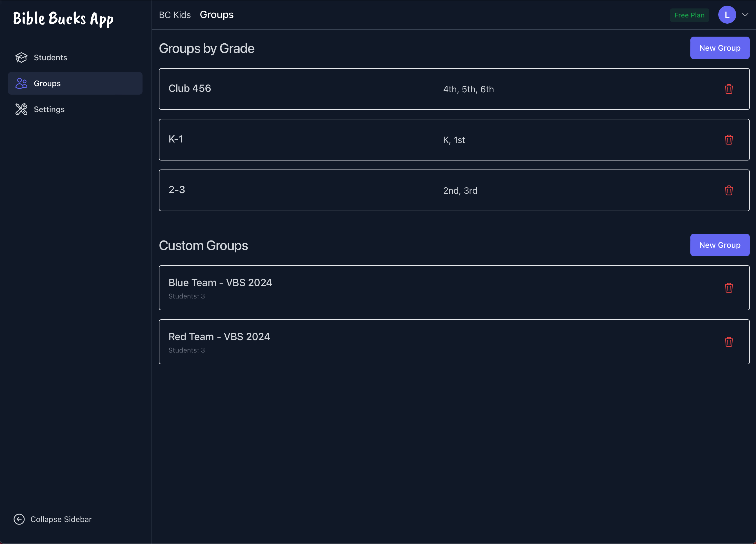Screen dimensions: 756x544
Task: Go to Settings in sidebar
Action: (49, 109)
